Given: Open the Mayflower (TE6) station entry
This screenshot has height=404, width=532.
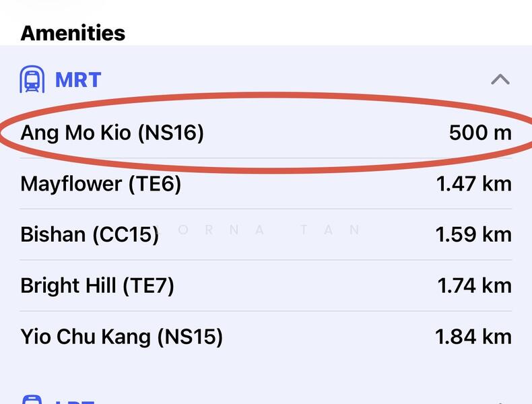Looking at the screenshot, I should pyautogui.click(x=101, y=184).
